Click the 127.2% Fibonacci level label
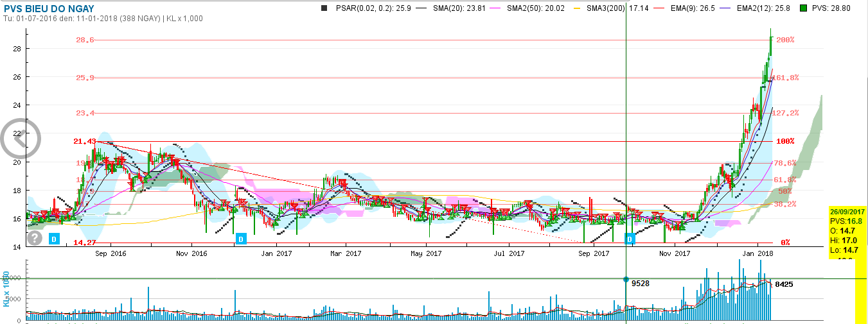The width and height of the screenshot is (868, 324). [x=786, y=113]
